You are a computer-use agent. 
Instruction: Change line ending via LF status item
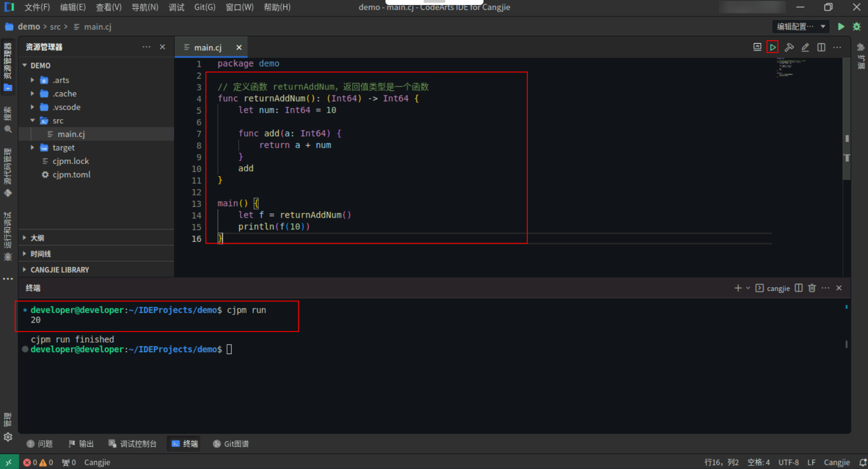click(x=811, y=462)
